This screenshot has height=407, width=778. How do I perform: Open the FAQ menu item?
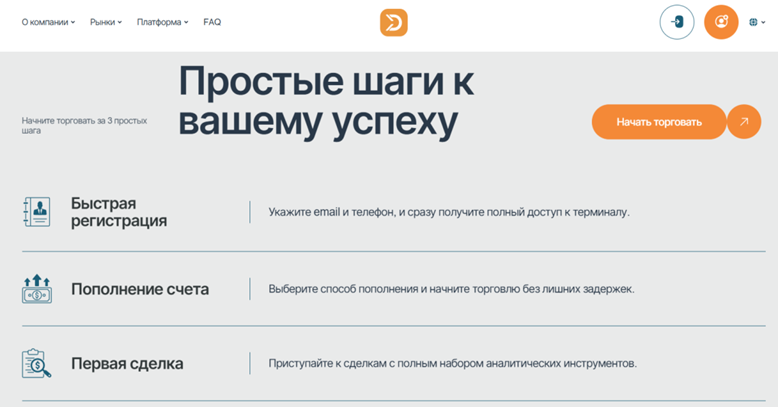point(212,22)
